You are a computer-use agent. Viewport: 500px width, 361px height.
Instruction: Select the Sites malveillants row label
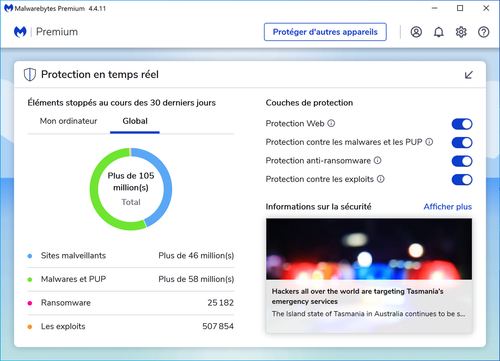point(73,256)
